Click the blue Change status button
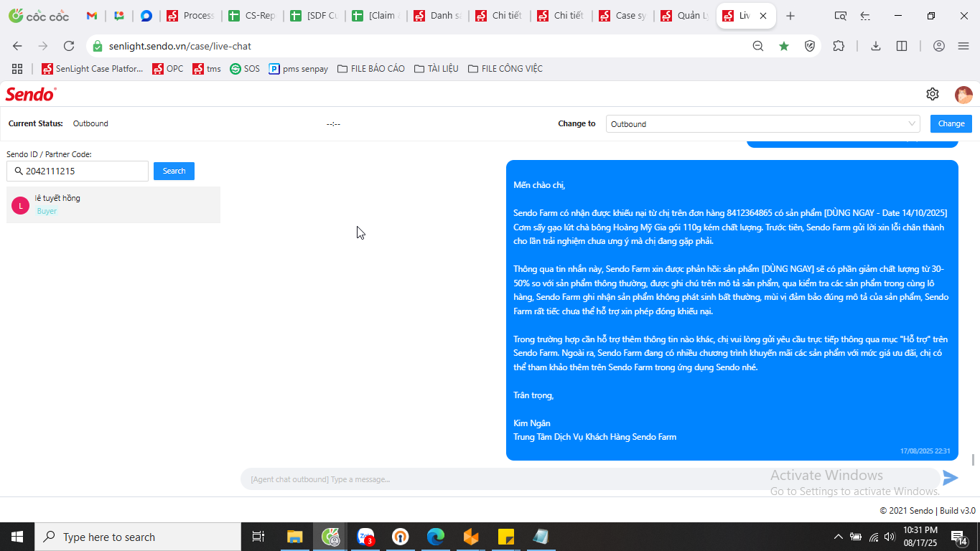 (951, 123)
